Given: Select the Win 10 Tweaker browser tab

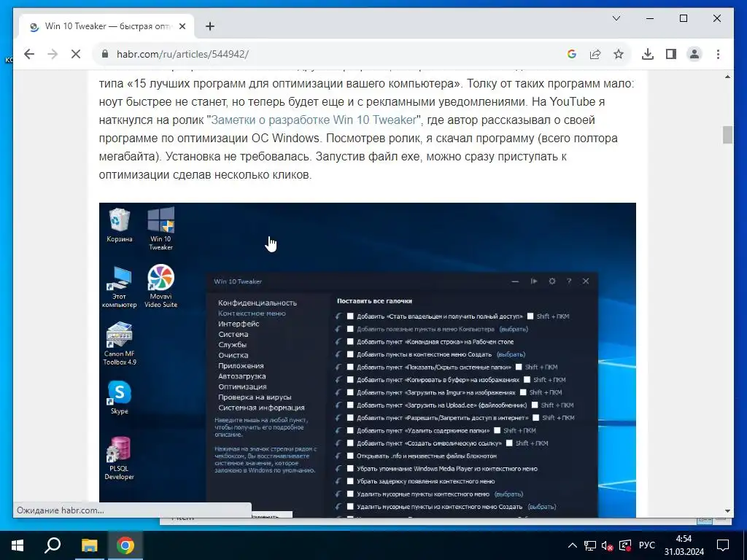Looking at the screenshot, I should coord(107,26).
